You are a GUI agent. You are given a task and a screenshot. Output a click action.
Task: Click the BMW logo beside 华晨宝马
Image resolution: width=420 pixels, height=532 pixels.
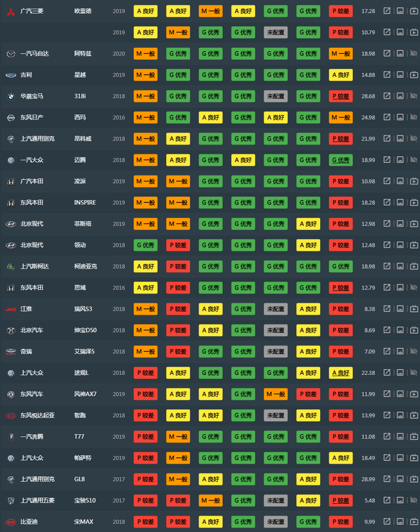tap(10, 96)
